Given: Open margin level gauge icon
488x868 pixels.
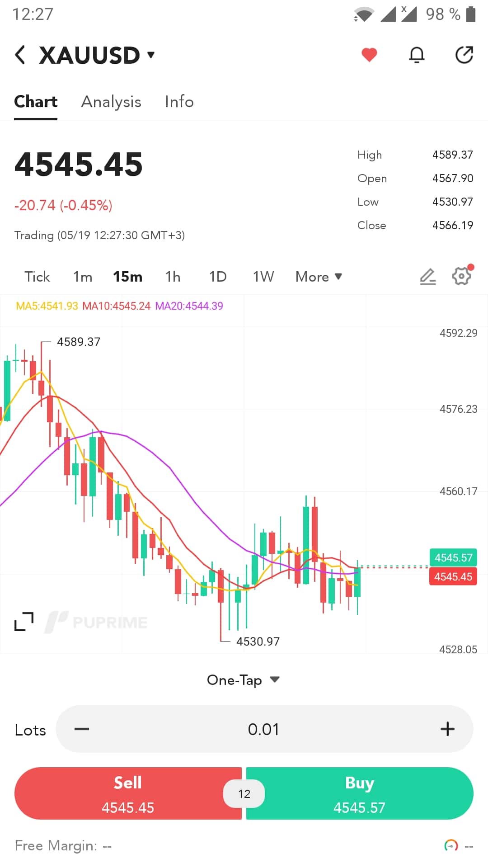Looking at the screenshot, I should [x=451, y=845].
